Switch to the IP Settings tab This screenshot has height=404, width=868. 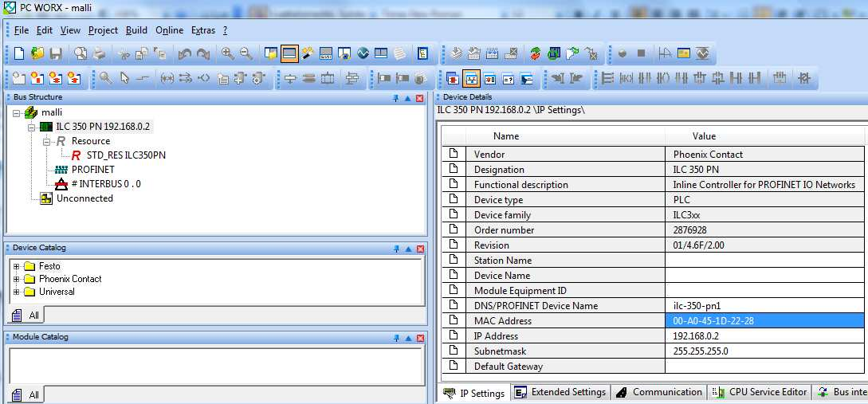(x=475, y=393)
